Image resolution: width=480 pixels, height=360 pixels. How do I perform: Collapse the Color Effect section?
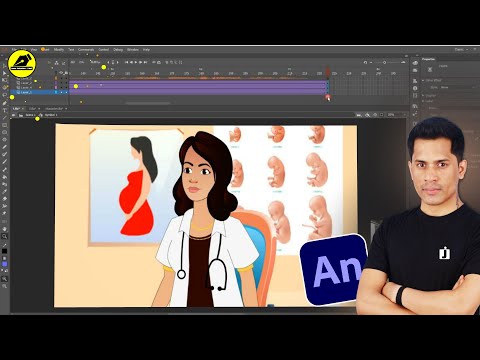[x=423, y=80]
